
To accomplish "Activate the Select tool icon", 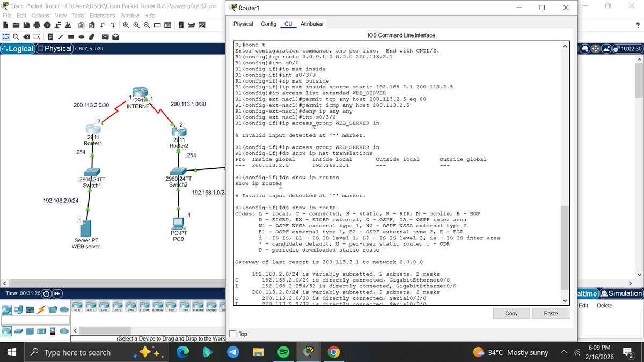I will pos(6,36).
